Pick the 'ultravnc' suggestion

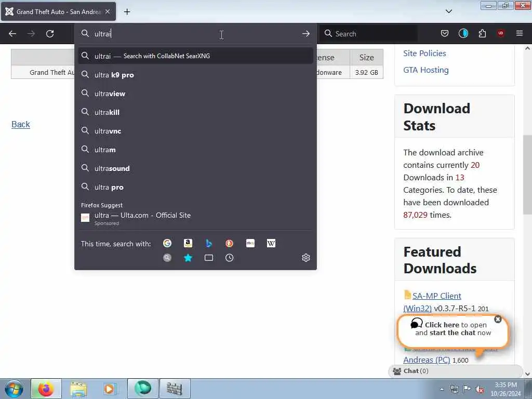pos(195,131)
